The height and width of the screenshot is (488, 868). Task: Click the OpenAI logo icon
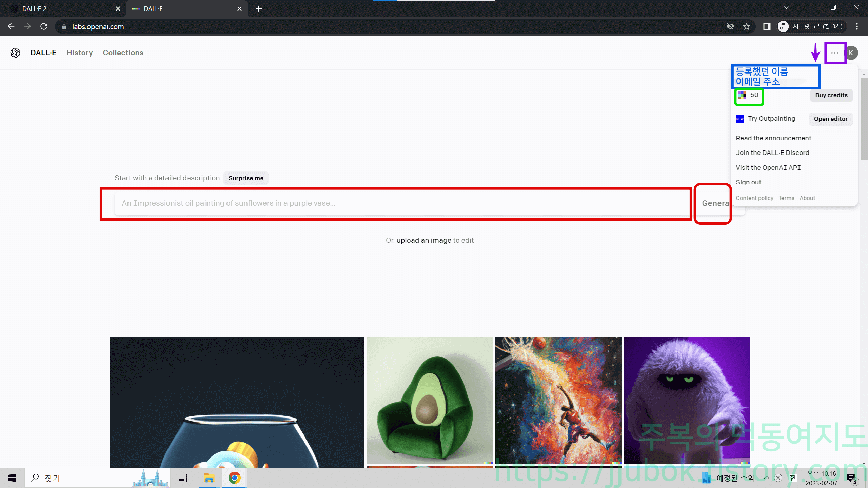(x=15, y=53)
